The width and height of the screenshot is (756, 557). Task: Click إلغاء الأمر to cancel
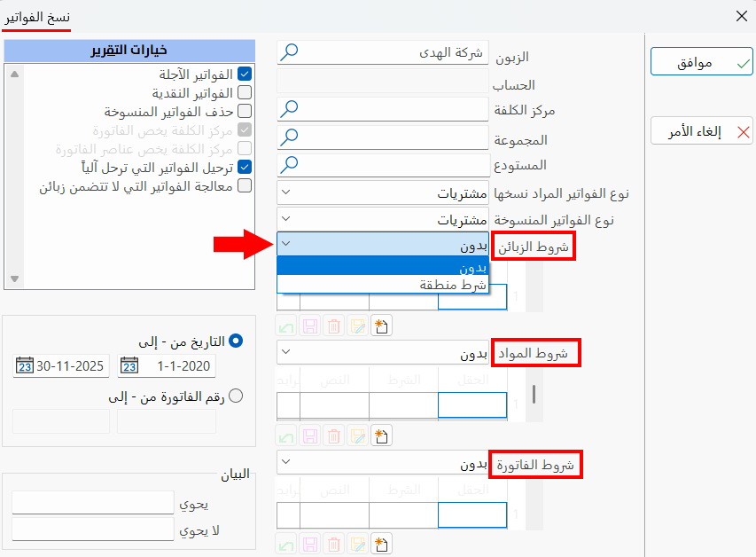click(700, 130)
